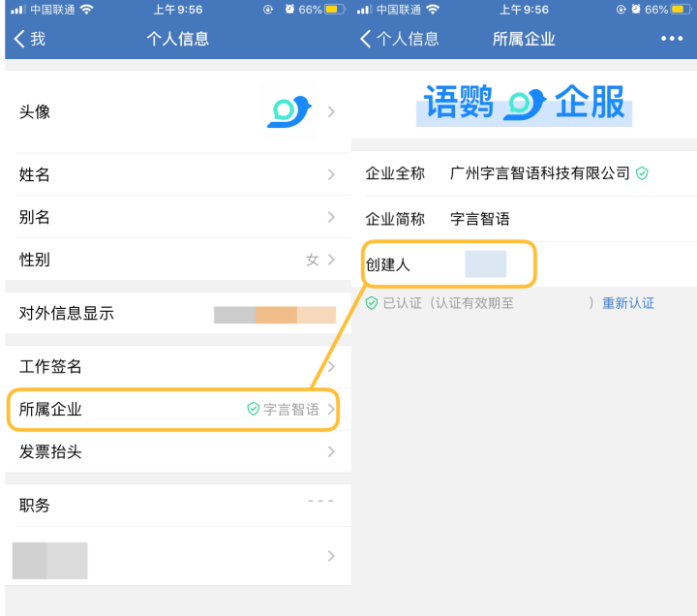The height and width of the screenshot is (616, 697).
Task: Tap the green shield beside 广州字言智语科技有限公司
Action: coord(642,173)
